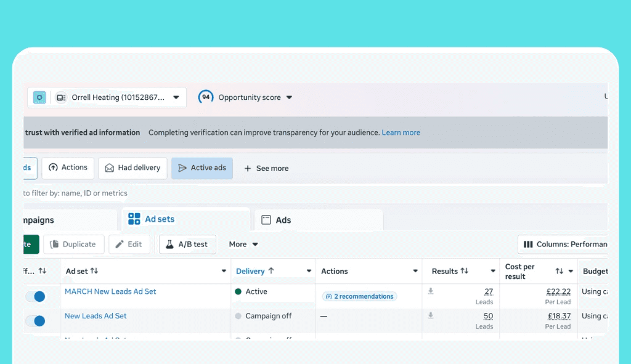Open Cost per result column dropdown
Screen dimensions: 631x364
click(x=571, y=271)
